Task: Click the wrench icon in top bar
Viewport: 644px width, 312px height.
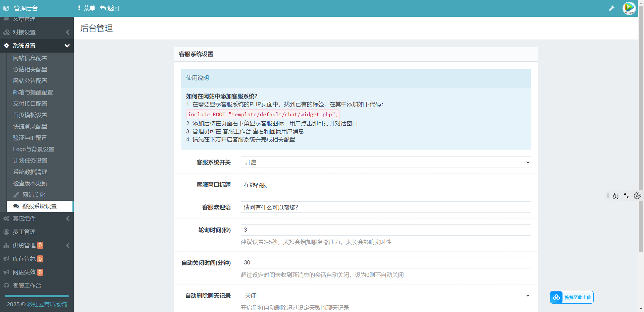Action: (x=612, y=8)
